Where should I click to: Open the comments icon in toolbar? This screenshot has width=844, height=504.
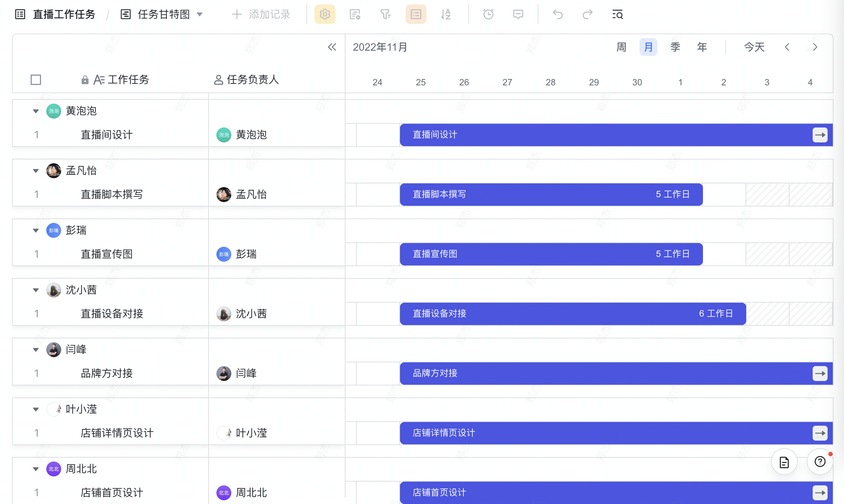pyautogui.click(x=518, y=15)
